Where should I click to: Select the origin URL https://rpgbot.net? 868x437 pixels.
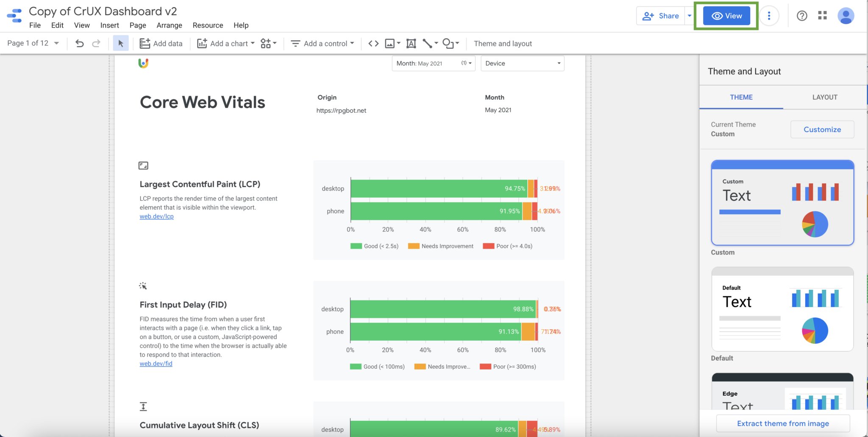click(x=341, y=110)
